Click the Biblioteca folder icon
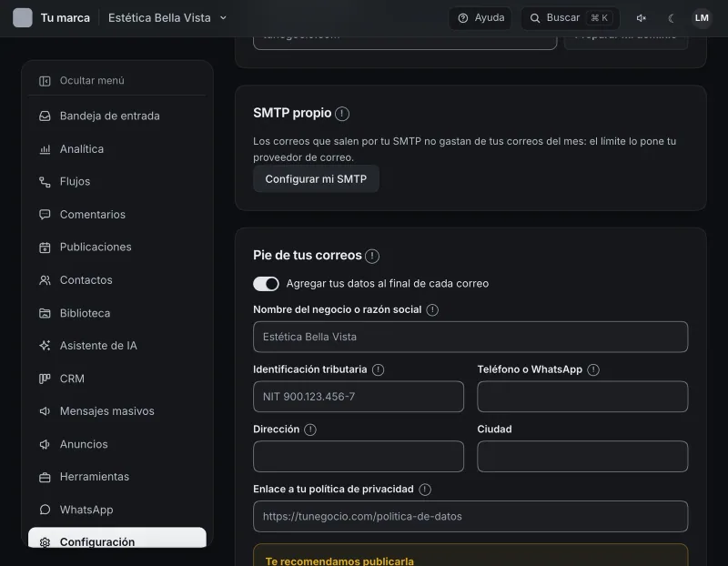 point(45,313)
